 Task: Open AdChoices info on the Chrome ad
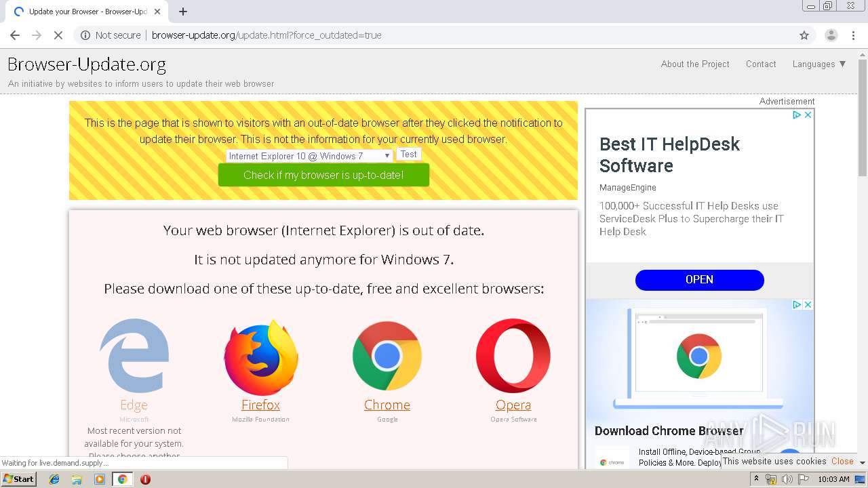point(797,305)
